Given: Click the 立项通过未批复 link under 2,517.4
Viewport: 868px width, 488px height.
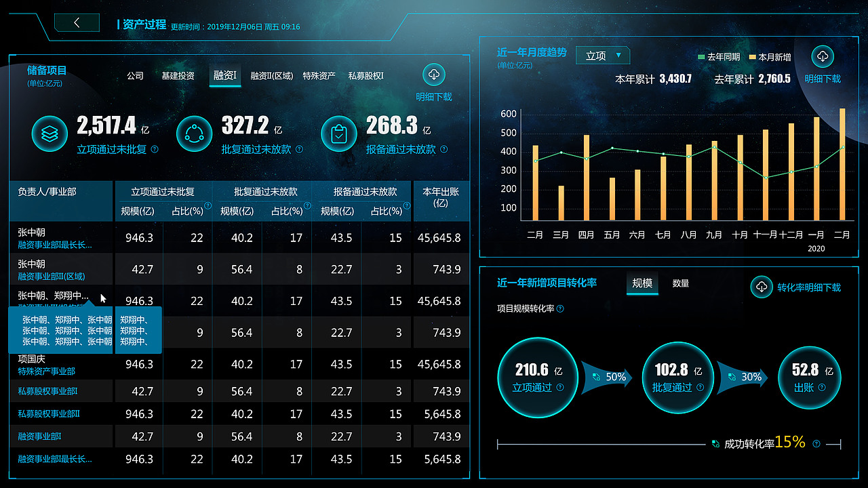Looking at the screenshot, I should 112,149.
